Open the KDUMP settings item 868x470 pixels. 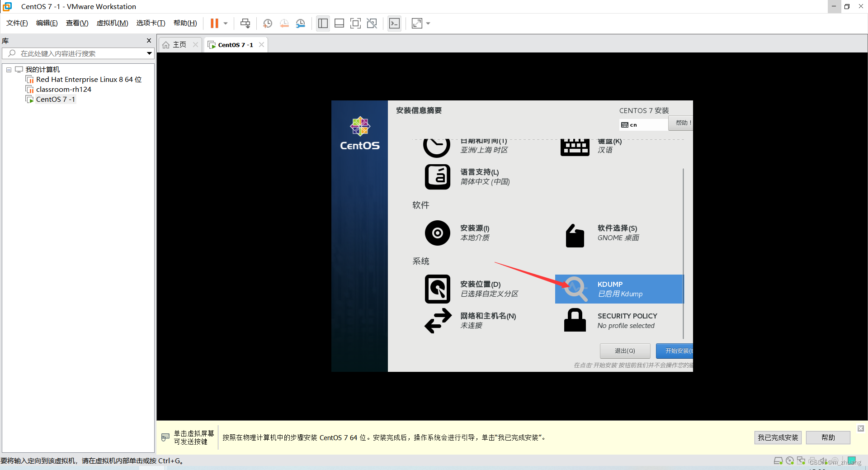(x=619, y=289)
